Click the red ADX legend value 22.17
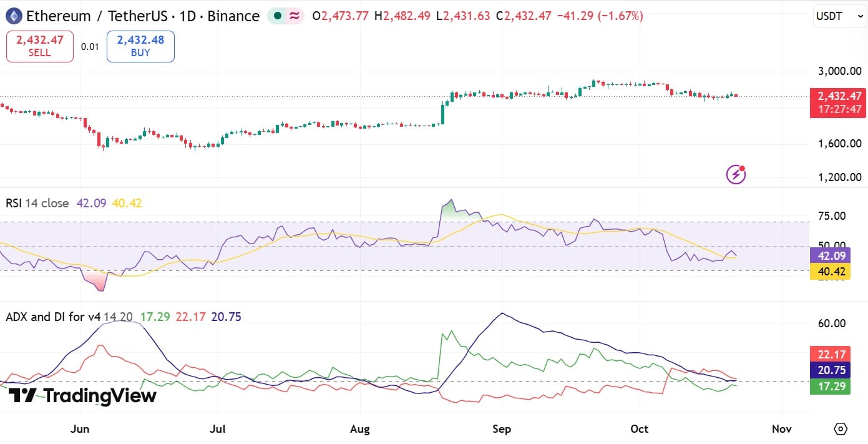Image resolution: width=868 pixels, height=444 pixels. [x=190, y=317]
